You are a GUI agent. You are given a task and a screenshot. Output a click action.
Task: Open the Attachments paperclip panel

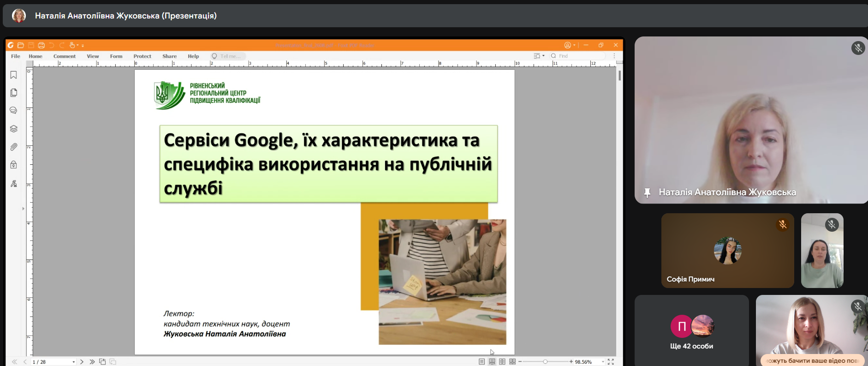point(13,147)
